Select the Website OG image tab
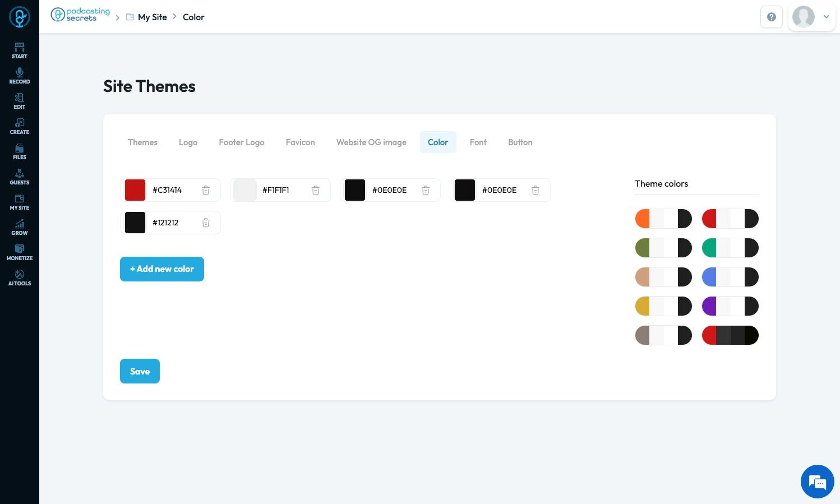840x504 pixels. click(x=371, y=142)
